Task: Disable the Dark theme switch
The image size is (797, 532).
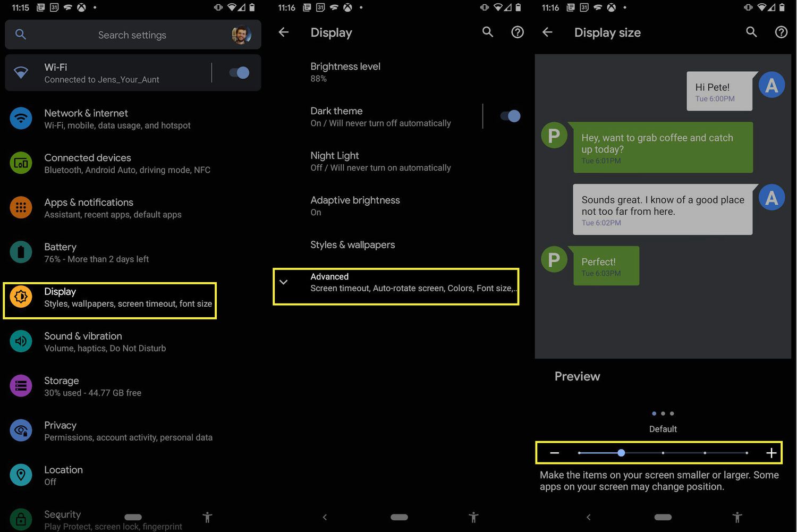Action: click(x=509, y=116)
